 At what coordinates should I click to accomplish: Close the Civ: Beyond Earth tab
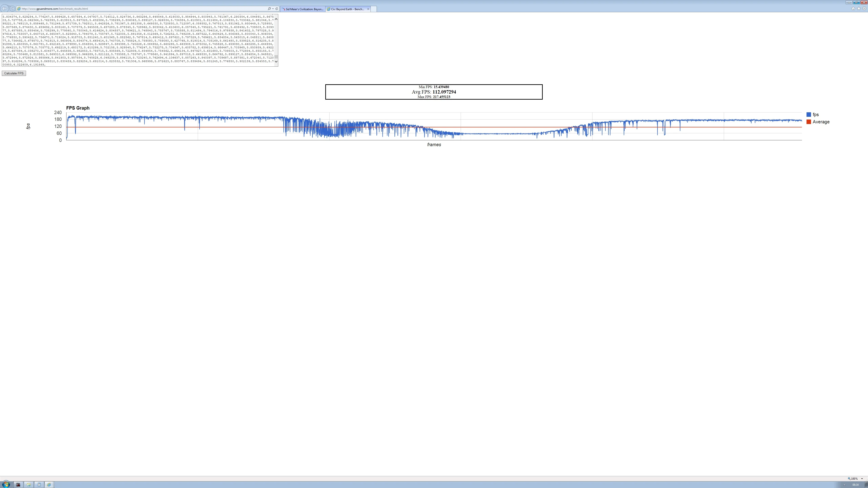pos(368,9)
